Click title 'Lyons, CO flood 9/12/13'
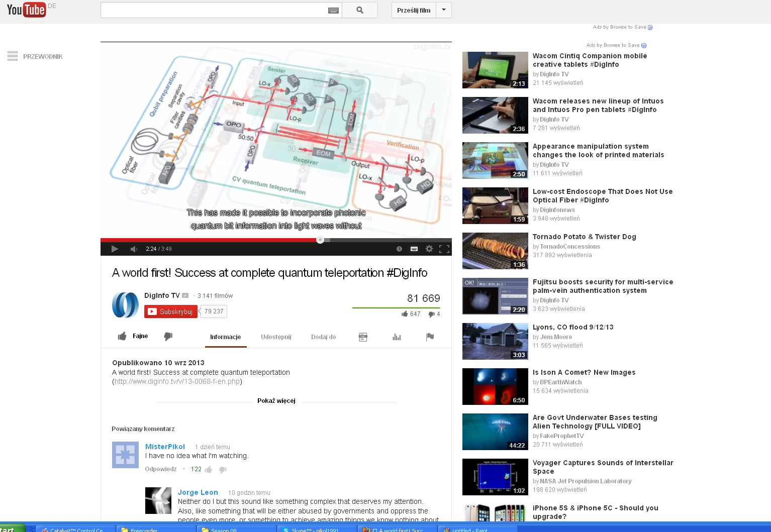The width and height of the screenshot is (771, 532). (573, 327)
